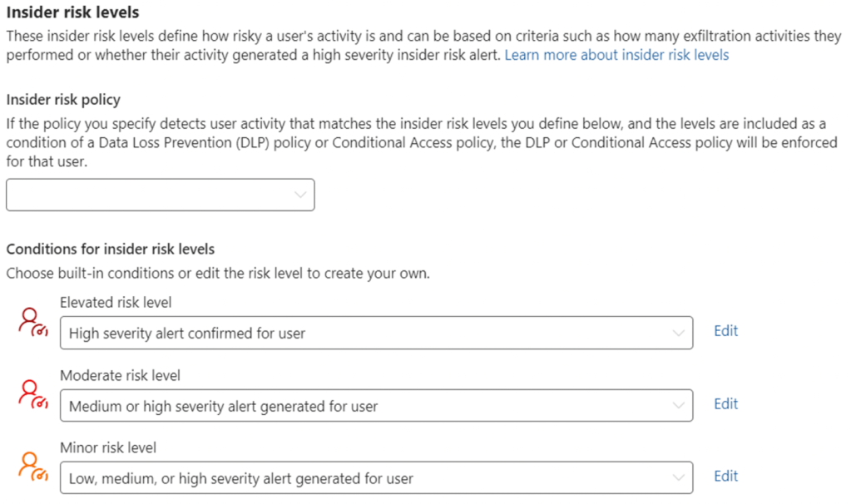The height and width of the screenshot is (504, 851).
Task: Expand the Minor risk level dropdown arrow
Action: [x=679, y=478]
